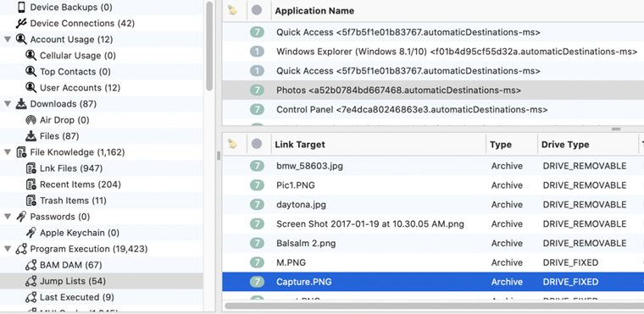644x314 pixels.
Task: Click the Trash Items icon
Action: (x=31, y=201)
